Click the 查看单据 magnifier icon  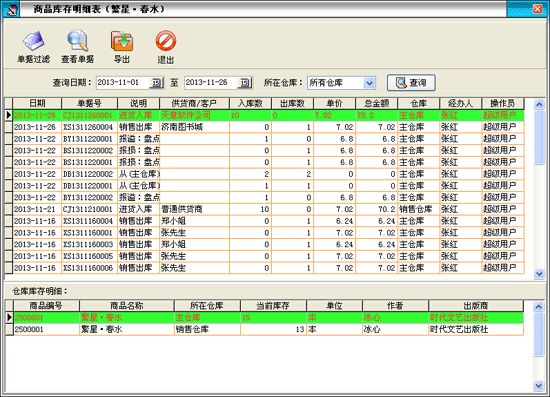78,41
